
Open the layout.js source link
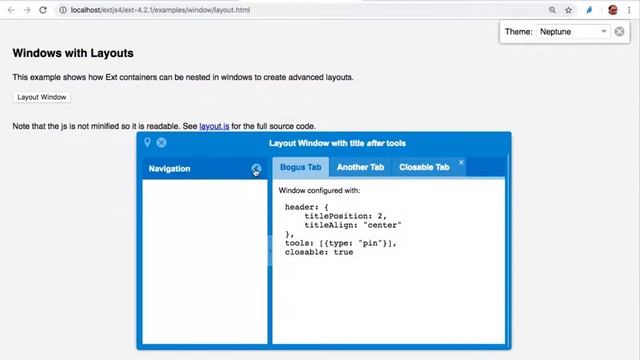click(214, 126)
